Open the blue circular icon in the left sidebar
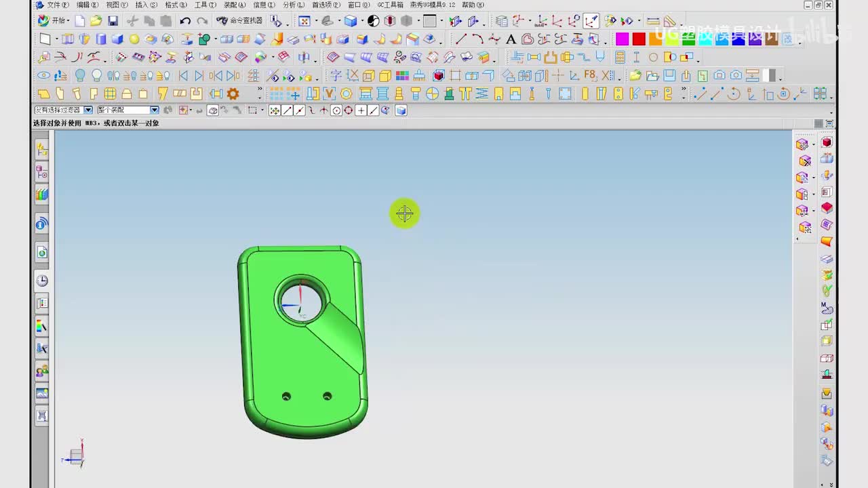 coord(42,224)
